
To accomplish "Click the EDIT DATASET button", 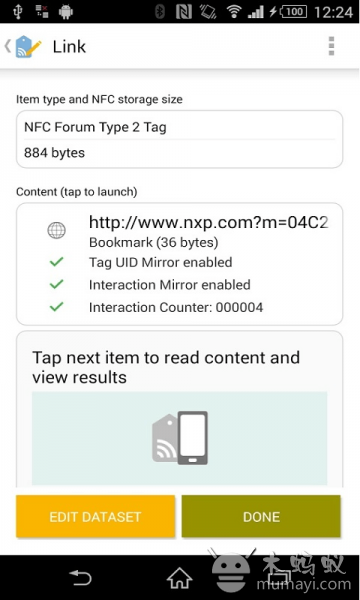I will click(x=95, y=517).
